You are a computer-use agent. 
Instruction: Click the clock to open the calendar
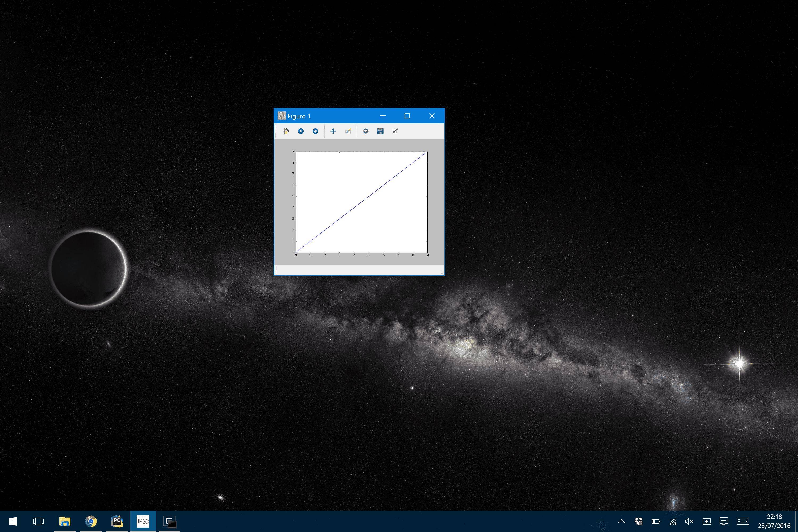coord(774,521)
